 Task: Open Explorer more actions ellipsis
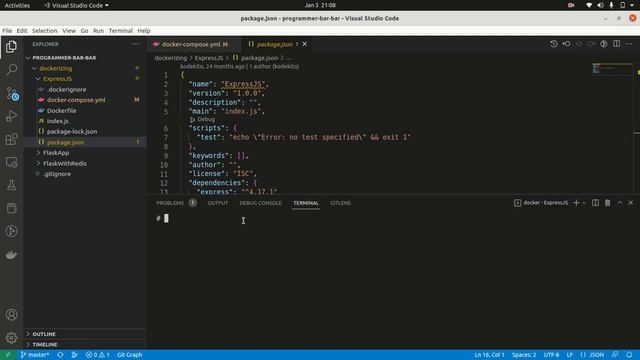(136, 44)
